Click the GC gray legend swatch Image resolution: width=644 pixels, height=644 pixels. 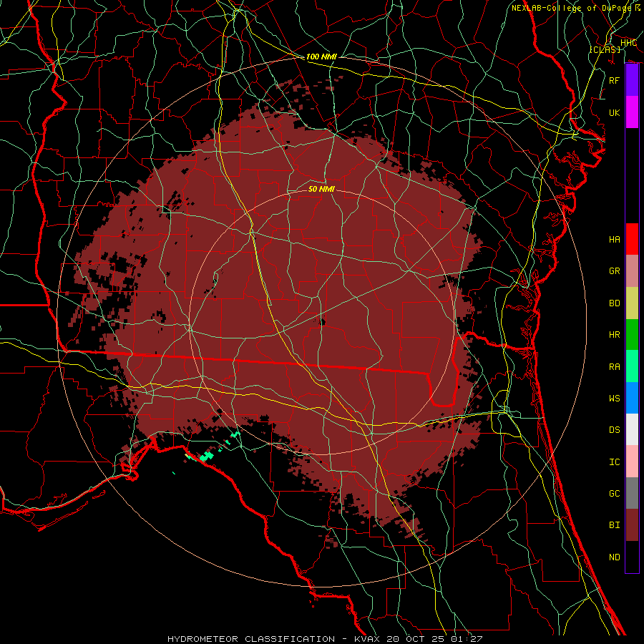(x=632, y=493)
